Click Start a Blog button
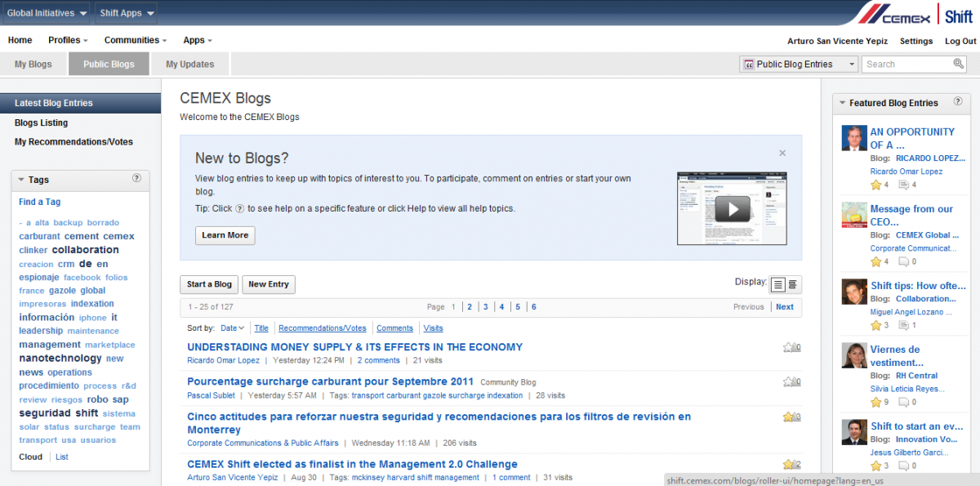The image size is (980, 486). tap(209, 284)
